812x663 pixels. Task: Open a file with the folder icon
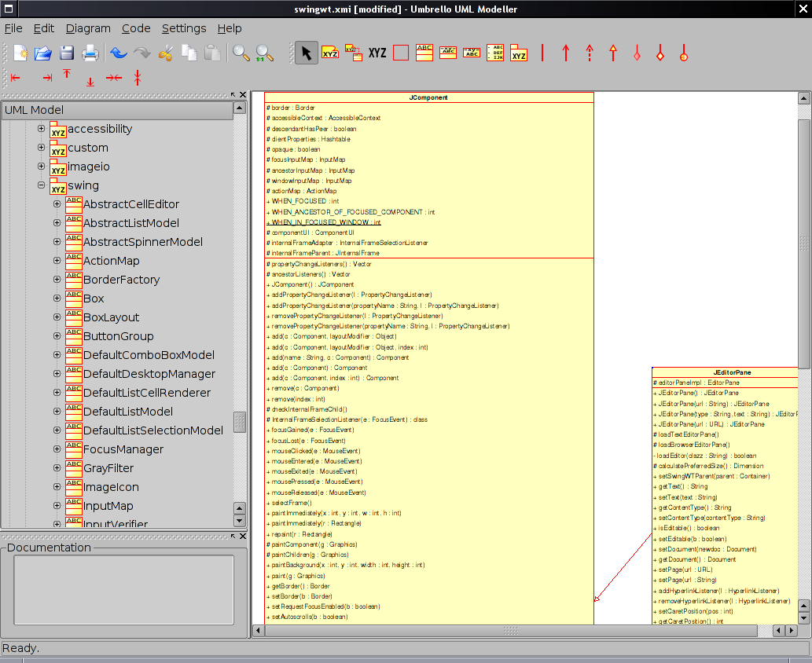tap(43, 53)
